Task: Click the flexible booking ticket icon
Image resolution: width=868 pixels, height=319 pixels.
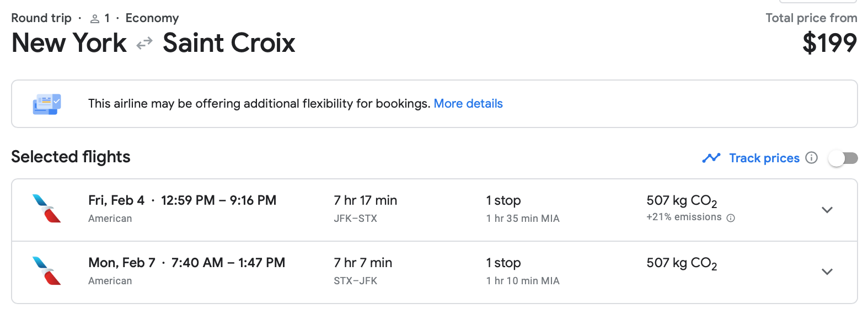Action: pyautogui.click(x=47, y=104)
